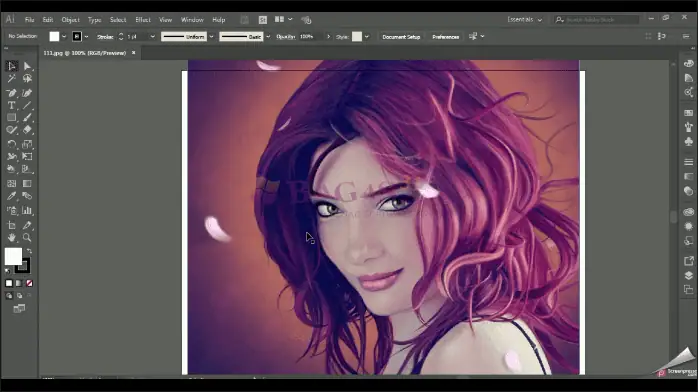Open the File menu
The width and height of the screenshot is (698, 392).
coord(29,20)
